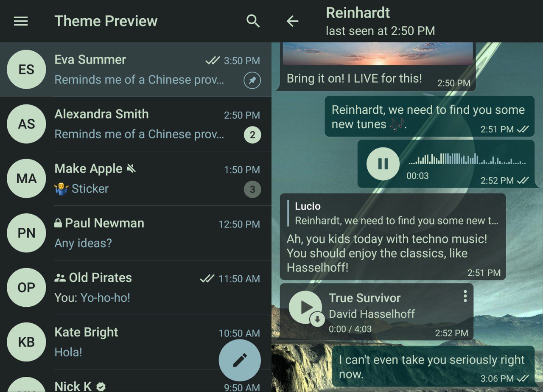
Task: Click the 'new tunes' outgoing message
Action: 429,117
